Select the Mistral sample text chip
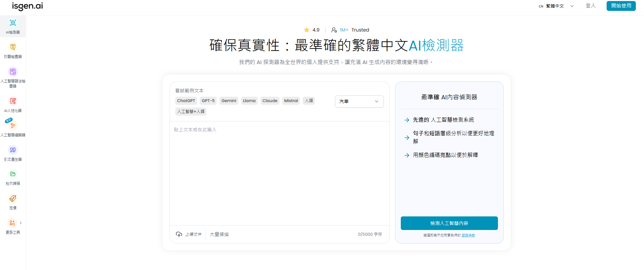644x270 pixels. click(291, 101)
